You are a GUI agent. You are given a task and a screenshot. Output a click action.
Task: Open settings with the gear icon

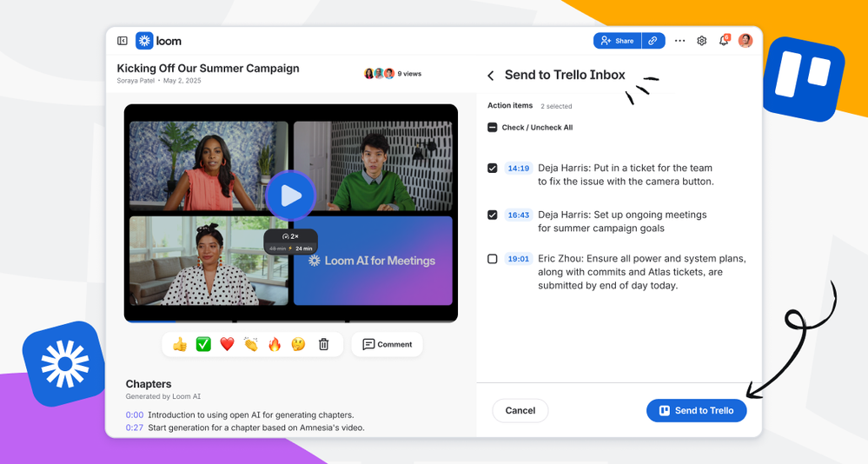point(701,41)
